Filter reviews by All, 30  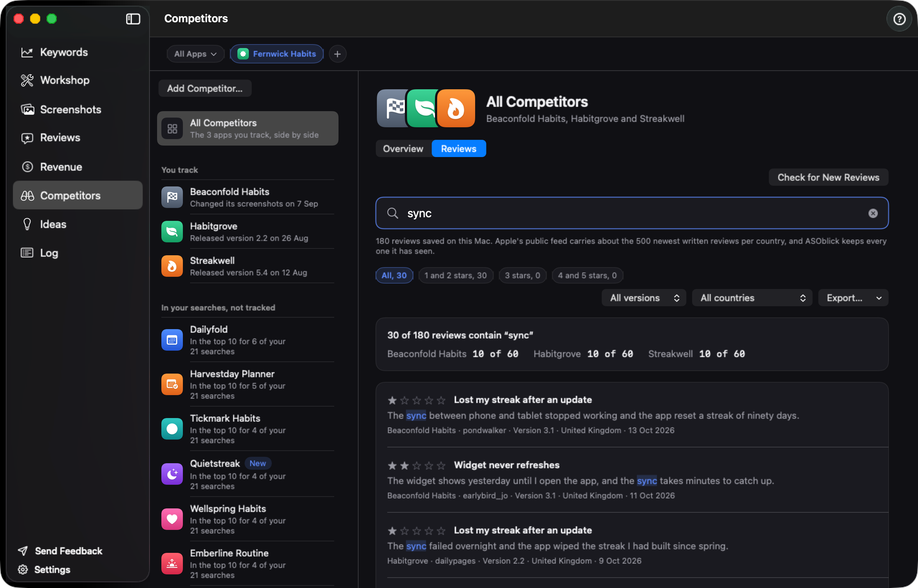coord(394,275)
